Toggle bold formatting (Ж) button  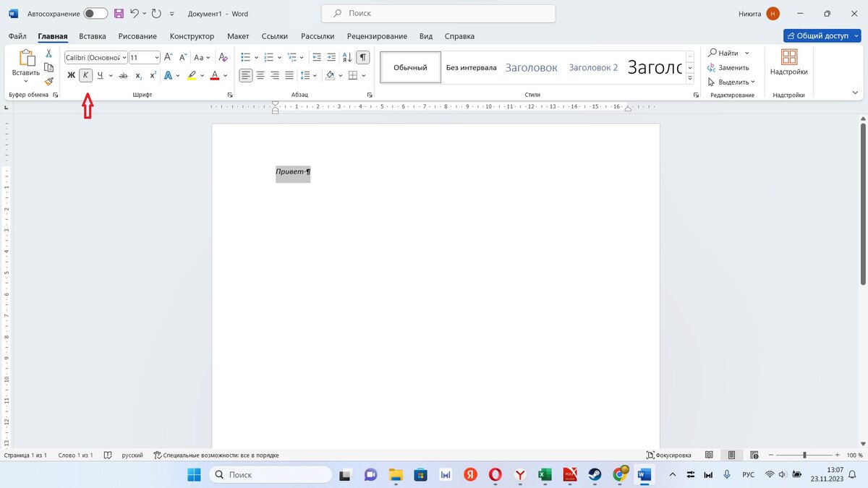[x=71, y=75]
